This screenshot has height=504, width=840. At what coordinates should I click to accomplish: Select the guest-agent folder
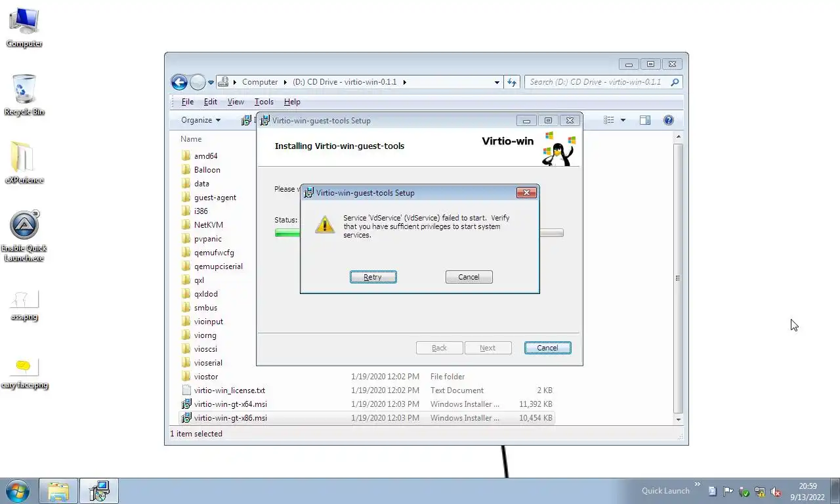point(215,198)
